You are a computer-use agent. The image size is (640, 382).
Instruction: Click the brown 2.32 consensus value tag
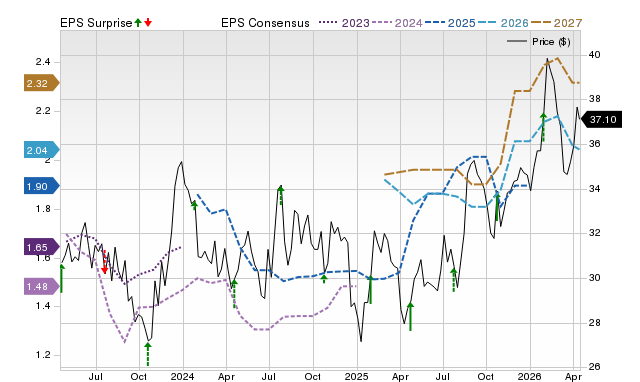tap(42, 83)
